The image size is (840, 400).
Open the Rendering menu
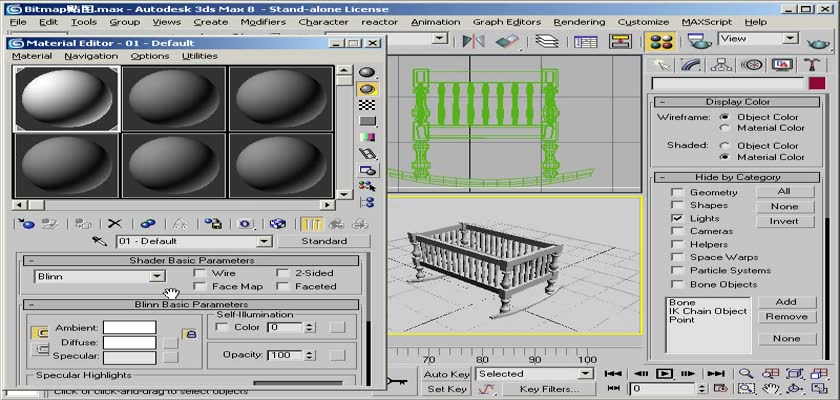(x=579, y=22)
